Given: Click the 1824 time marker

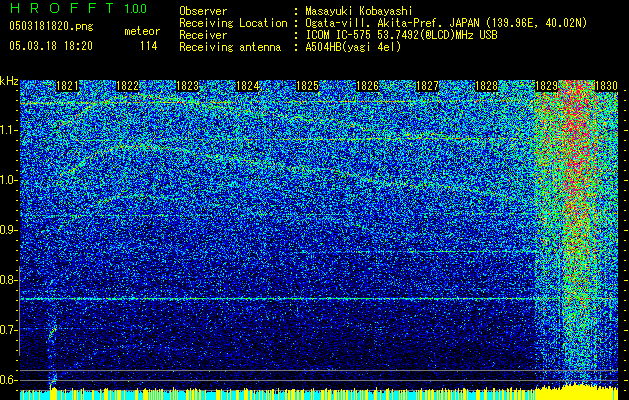Looking at the screenshot, I should pyautogui.click(x=247, y=86).
